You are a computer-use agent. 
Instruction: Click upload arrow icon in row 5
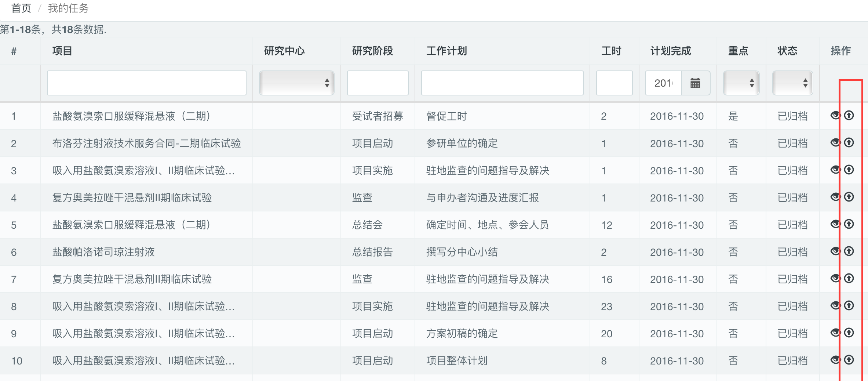[x=849, y=224]
